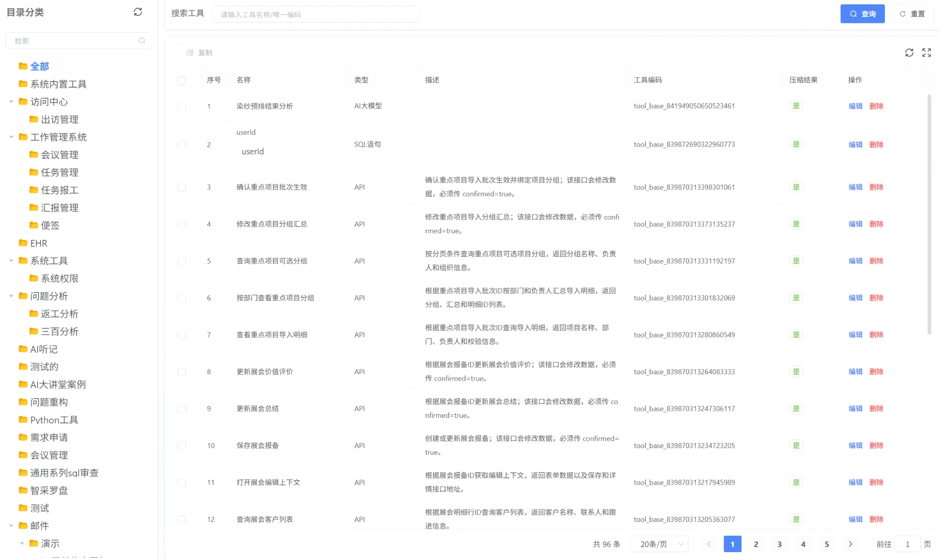Viewport: 940px width, 560px height.
Task: Check the row for 保存展会报备
Action: tap(182, 446)
